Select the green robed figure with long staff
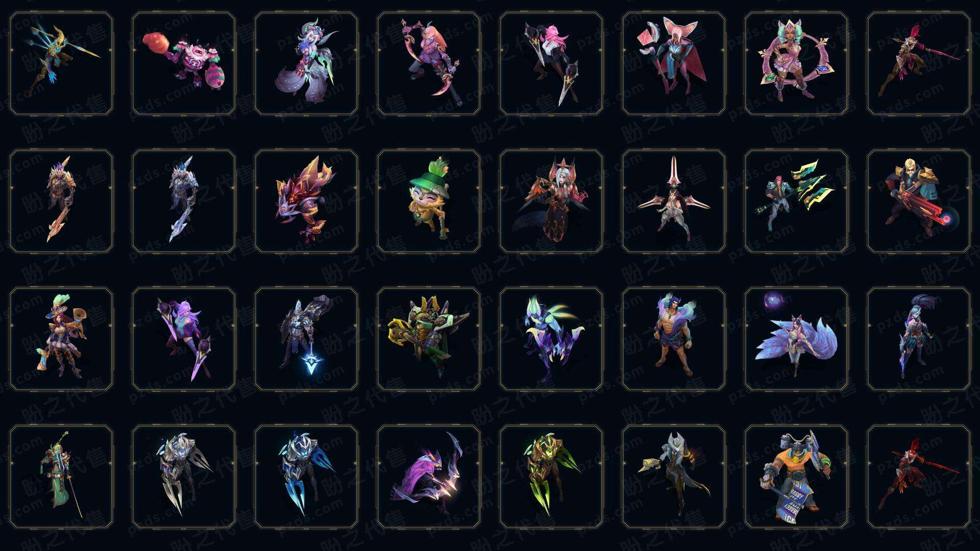This screenshot has width=980, height=551. (61, 477)
